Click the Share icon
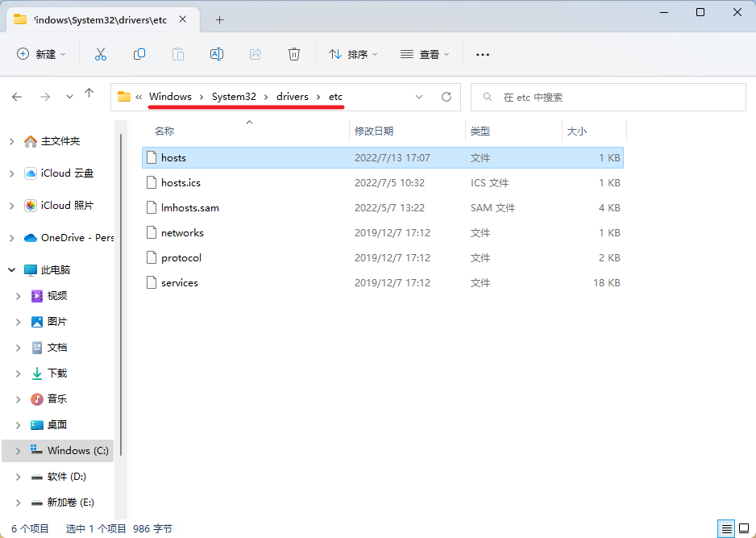The width and height of the screenshot is (756, 538). (255, 54)
